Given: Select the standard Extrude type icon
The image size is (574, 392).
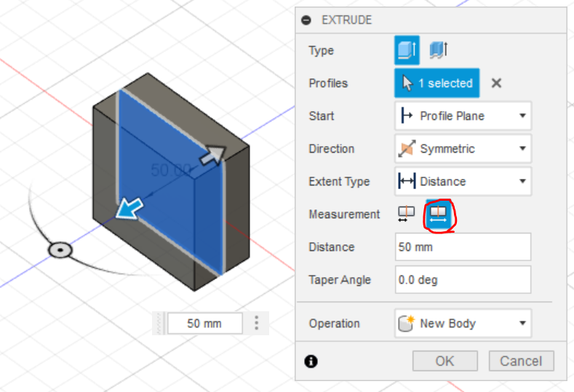Looking at the screenshot, I should (407, 49).
